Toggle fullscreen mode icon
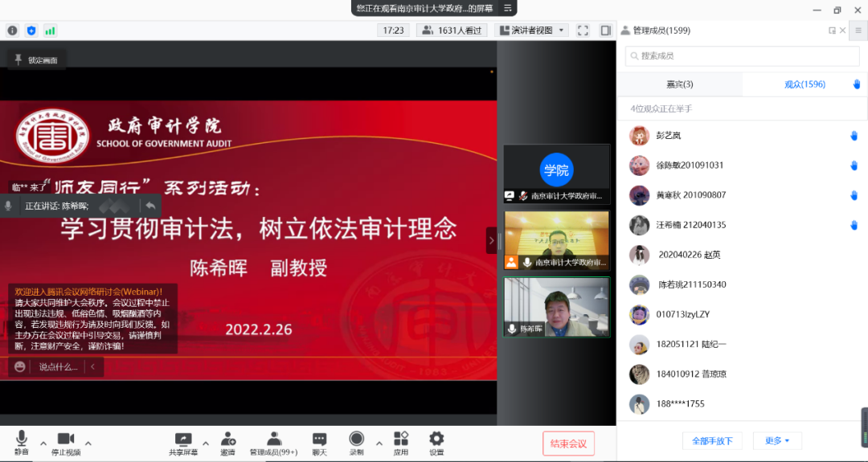 click(583, 31)
